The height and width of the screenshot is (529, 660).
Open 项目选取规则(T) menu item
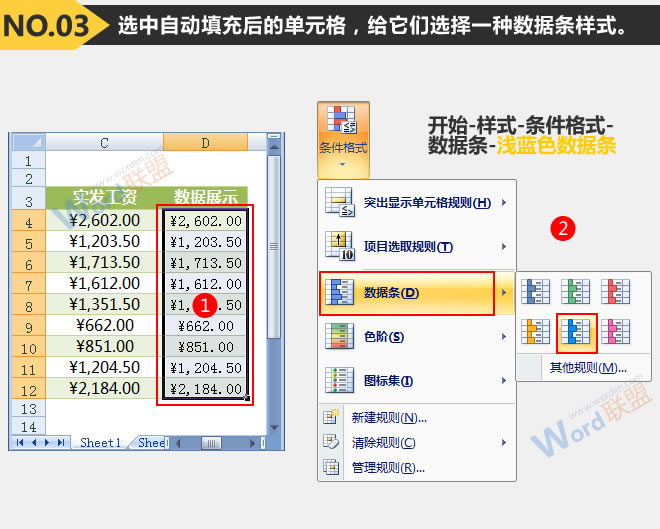(x=417, y=247)
